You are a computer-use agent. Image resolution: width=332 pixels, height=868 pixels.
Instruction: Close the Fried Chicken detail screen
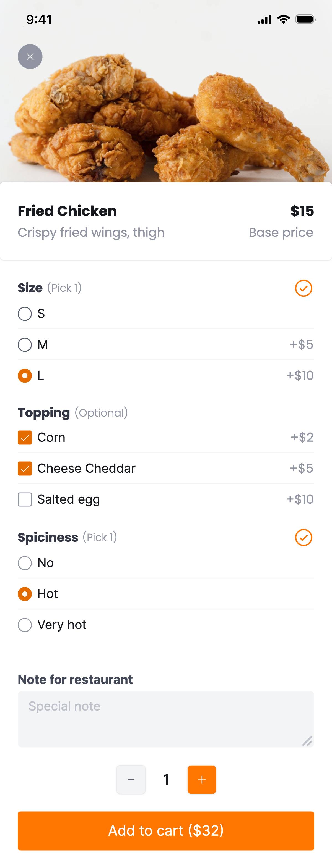[x=30, y=57]
